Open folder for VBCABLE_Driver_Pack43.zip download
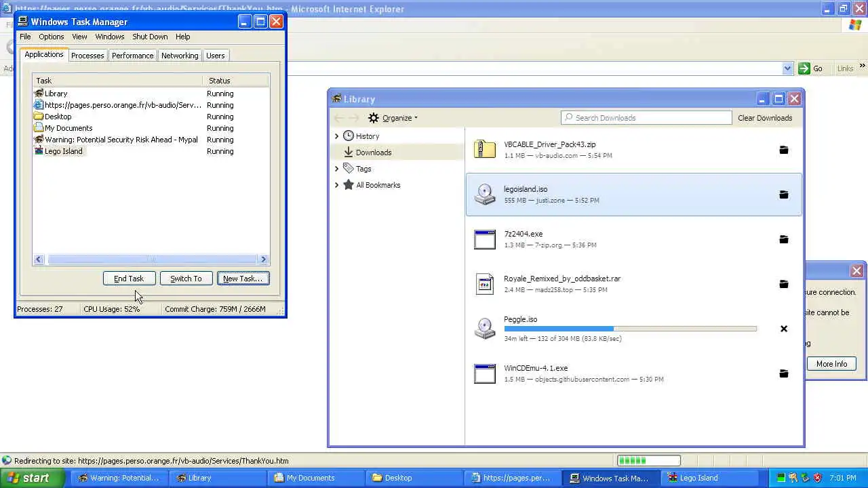The height and width of the screenshot is (488, 868). [x=783, y=150]
